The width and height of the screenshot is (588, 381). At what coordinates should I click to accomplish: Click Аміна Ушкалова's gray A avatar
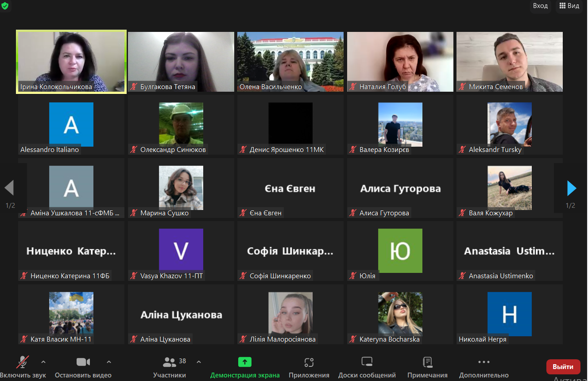(71, 188)
